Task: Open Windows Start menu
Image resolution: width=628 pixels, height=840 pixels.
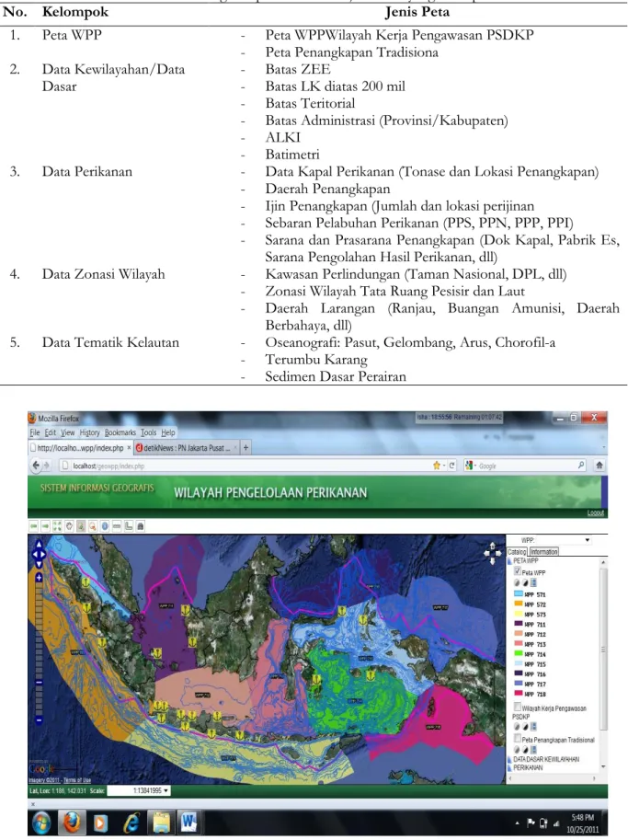Action: click(41, 823)
